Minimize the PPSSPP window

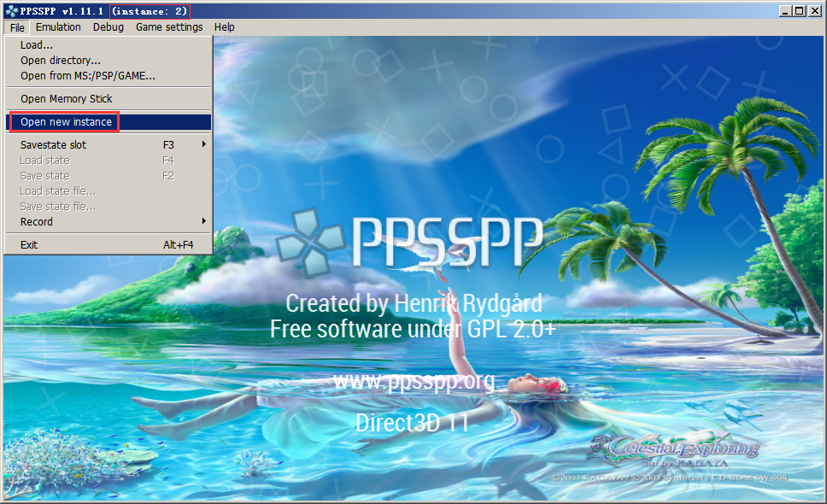(785, 11)
